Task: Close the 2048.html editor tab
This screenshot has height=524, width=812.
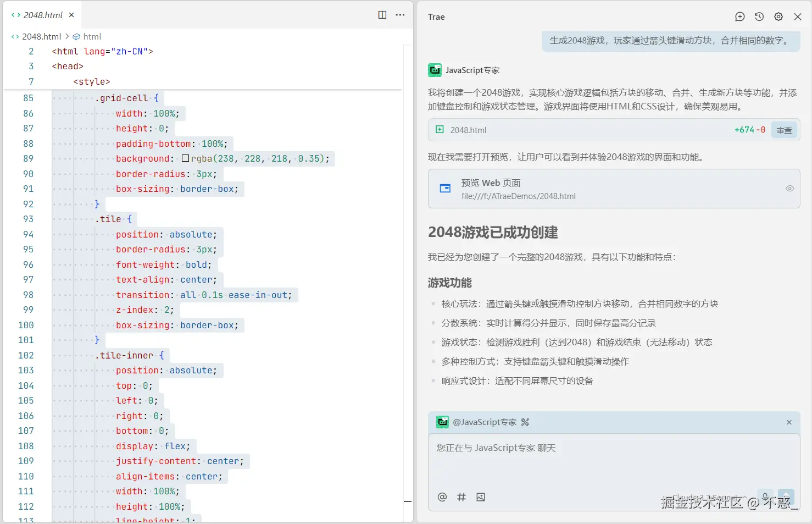Action: click(x=71, y=15)
